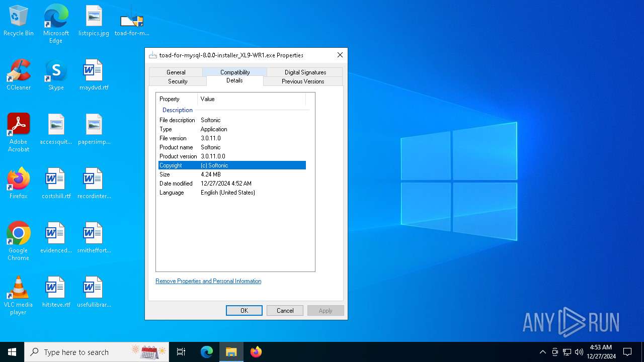
Task: Open the Microsoft Edge desktop shortcut
Action: pyautogui.click(x=56, y=24)
